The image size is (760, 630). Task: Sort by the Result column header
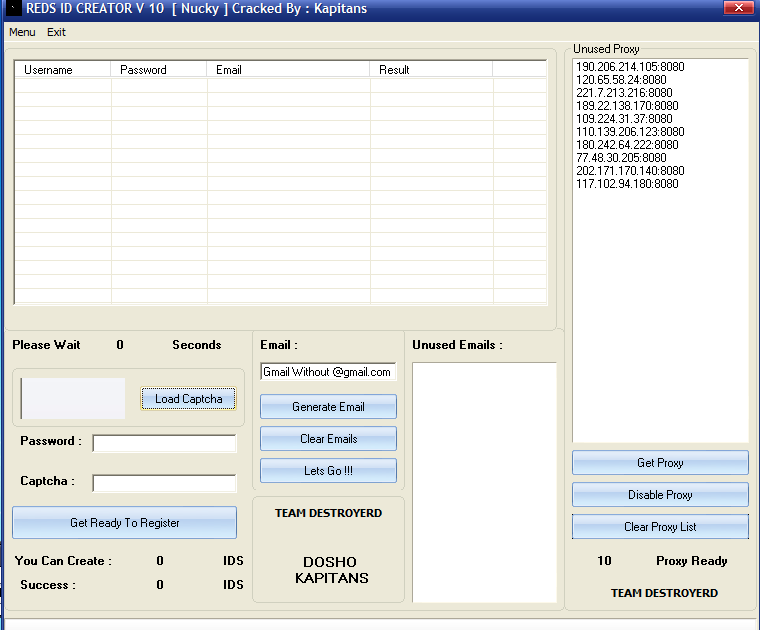[x=431, y=70]
